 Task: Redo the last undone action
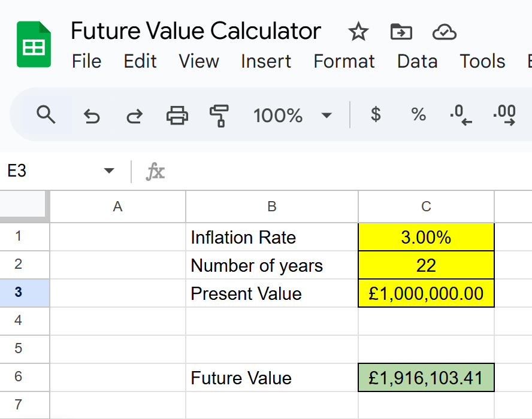click(134, 115)
